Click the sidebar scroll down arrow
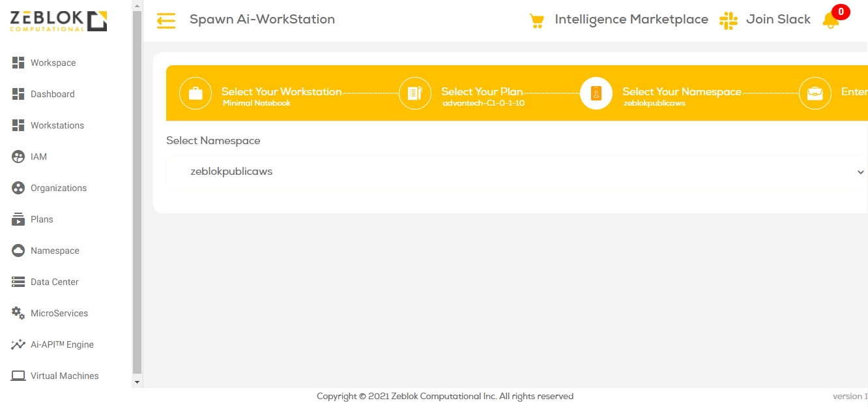This screenshot has width=868, height=407. tap(137, 382)
